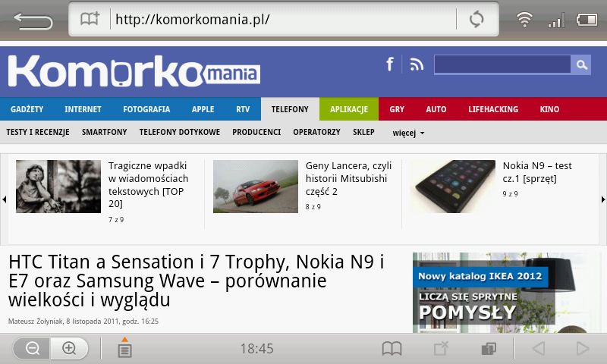
Task: Open the Nokia N9 phone thumbnail
Action: tap(452, 187)
